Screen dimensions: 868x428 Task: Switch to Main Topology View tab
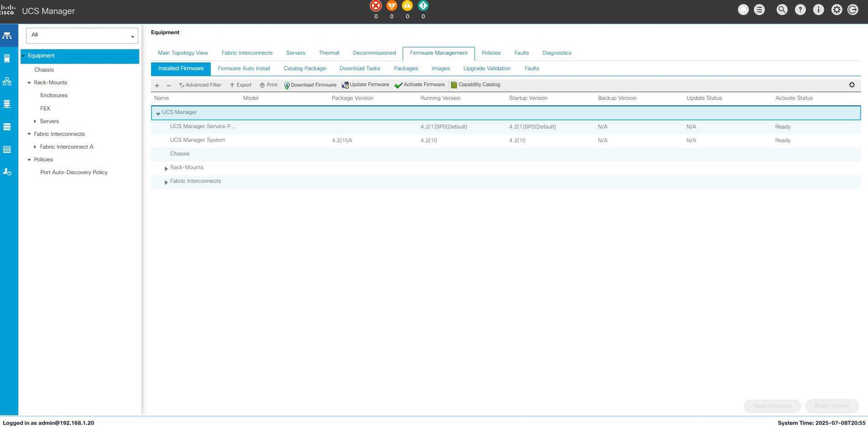[183, 53]
